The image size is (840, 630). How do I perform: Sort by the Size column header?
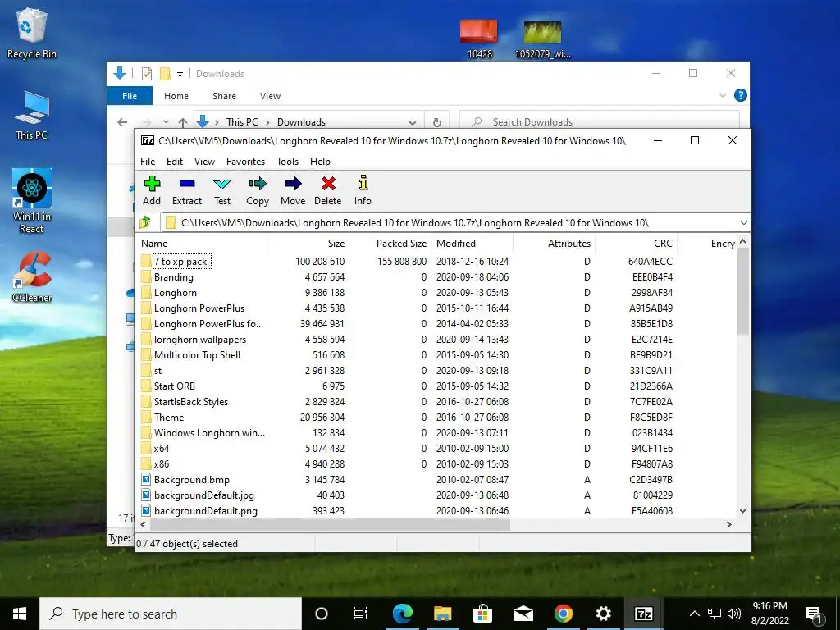click(308, 243)
